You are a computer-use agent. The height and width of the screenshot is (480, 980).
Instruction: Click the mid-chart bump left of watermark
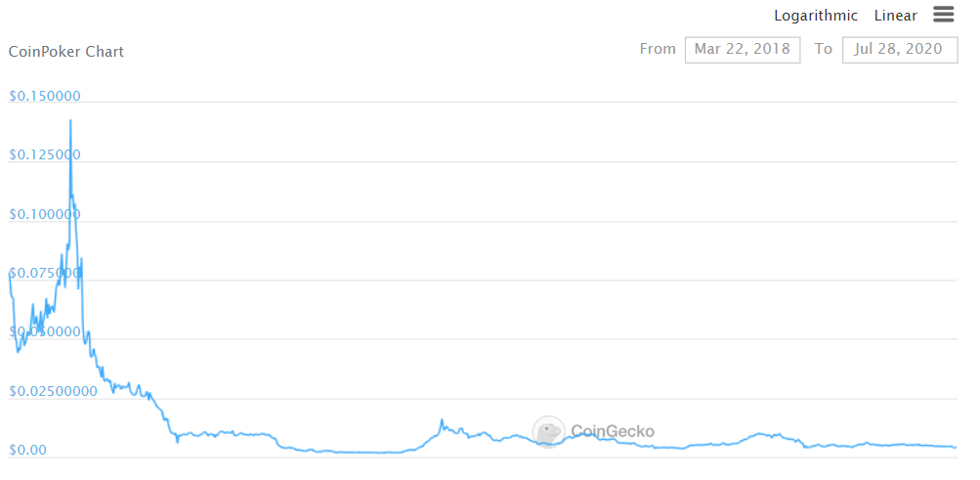pos(442,421)
